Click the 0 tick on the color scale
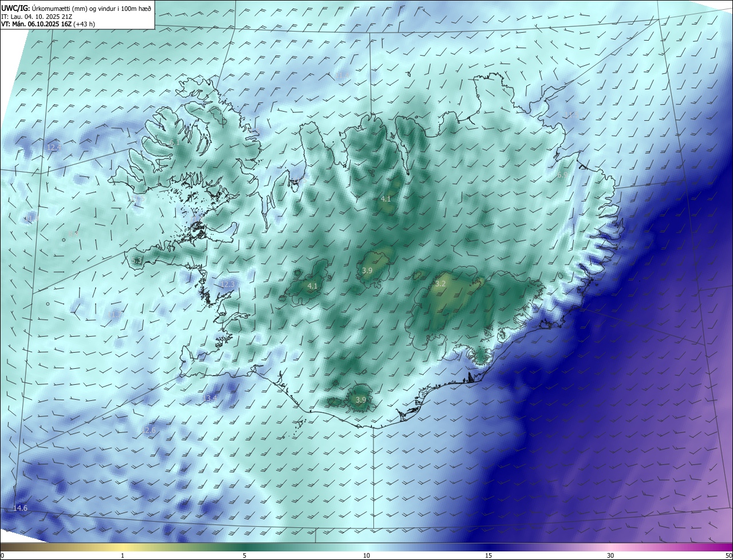Viewport: 733px width, 560px height. pos(2,555)
